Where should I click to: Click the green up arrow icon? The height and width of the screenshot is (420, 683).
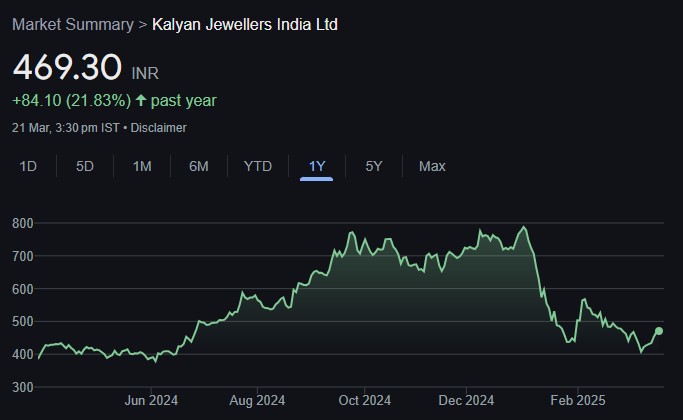pos(141,101)
